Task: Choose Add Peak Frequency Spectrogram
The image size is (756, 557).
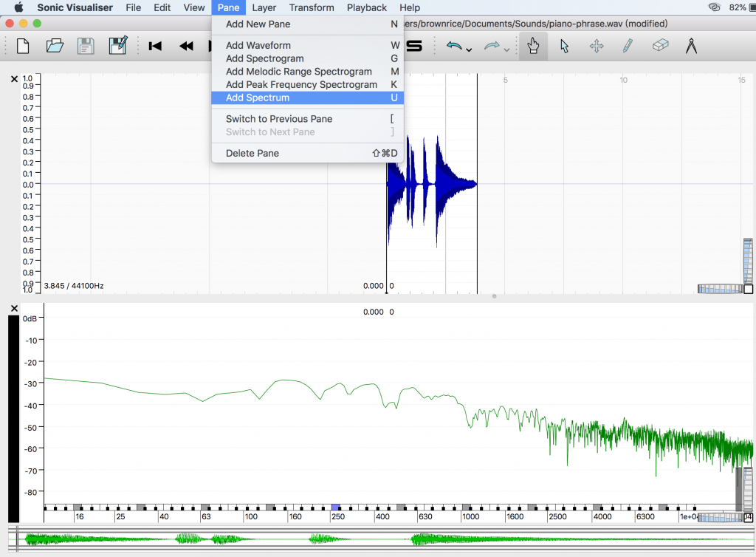Action: point(307,84)
